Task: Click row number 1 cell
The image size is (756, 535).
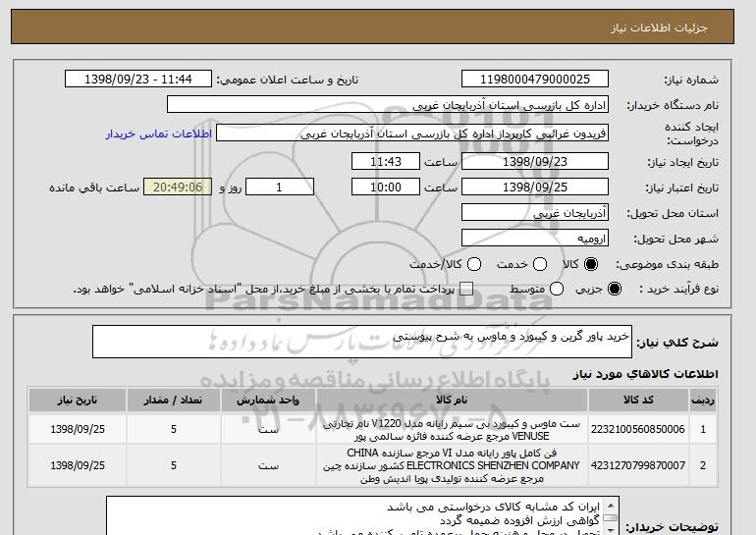Action: click(703, 429)
